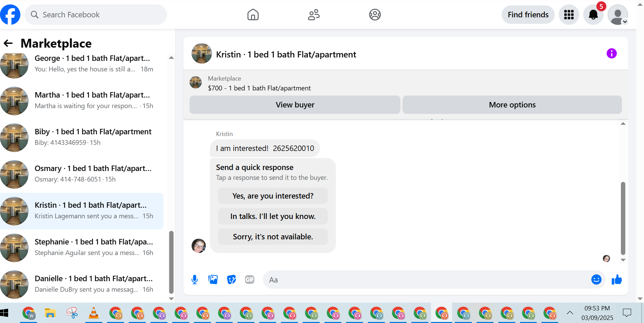
Task: Go to the Home feed icon
Action: 253,15
